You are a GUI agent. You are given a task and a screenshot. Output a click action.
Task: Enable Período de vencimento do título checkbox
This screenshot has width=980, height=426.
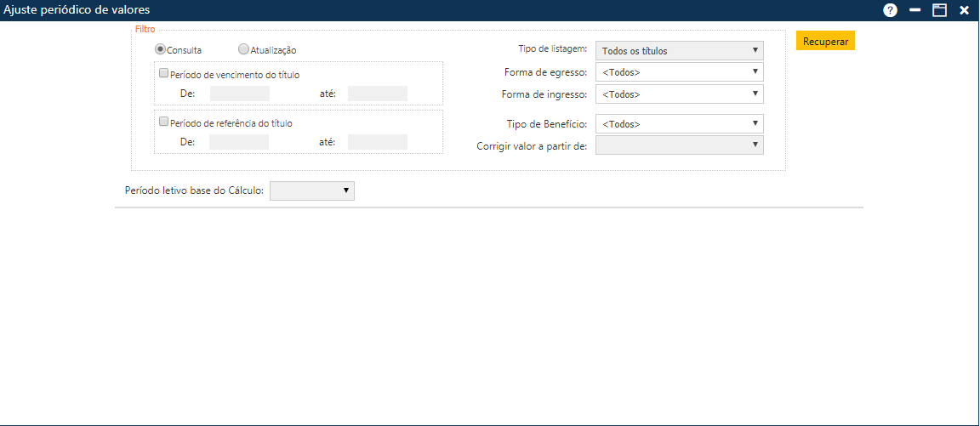point(164,74)
